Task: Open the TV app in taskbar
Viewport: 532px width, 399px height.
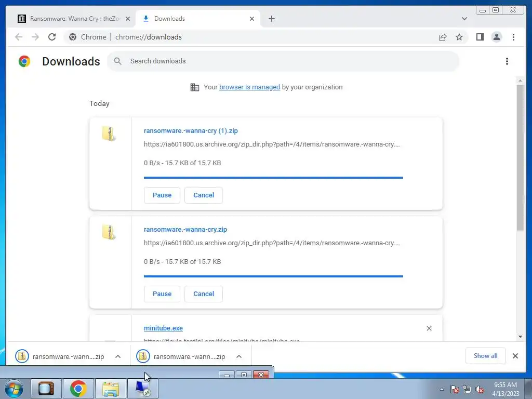Action: tap(46, 389)
